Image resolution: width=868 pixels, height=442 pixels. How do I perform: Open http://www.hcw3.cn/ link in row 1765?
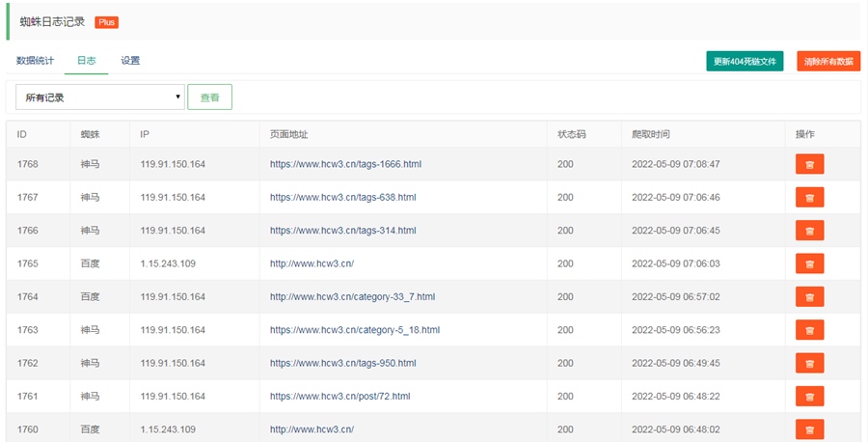[312, 263]
